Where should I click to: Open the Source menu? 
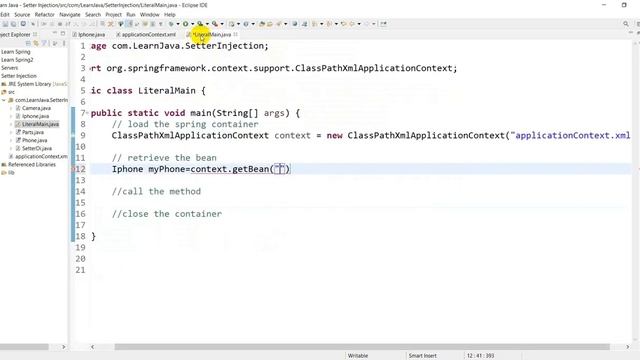[x=22, y=14]
